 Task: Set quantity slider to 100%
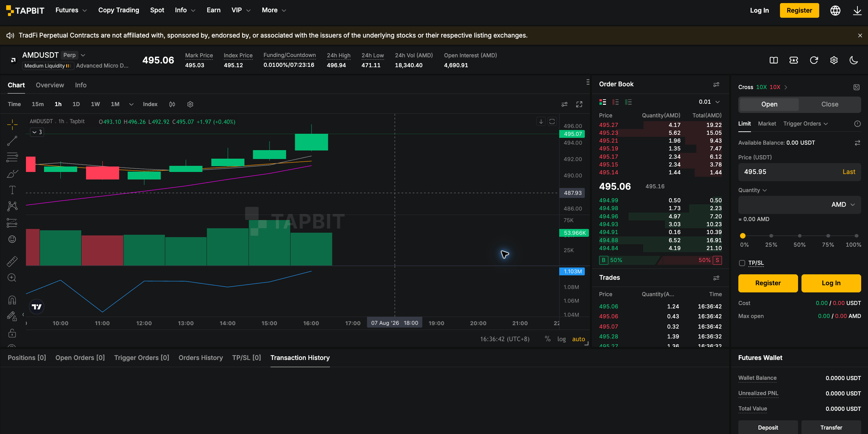click(x=856, y=236)
